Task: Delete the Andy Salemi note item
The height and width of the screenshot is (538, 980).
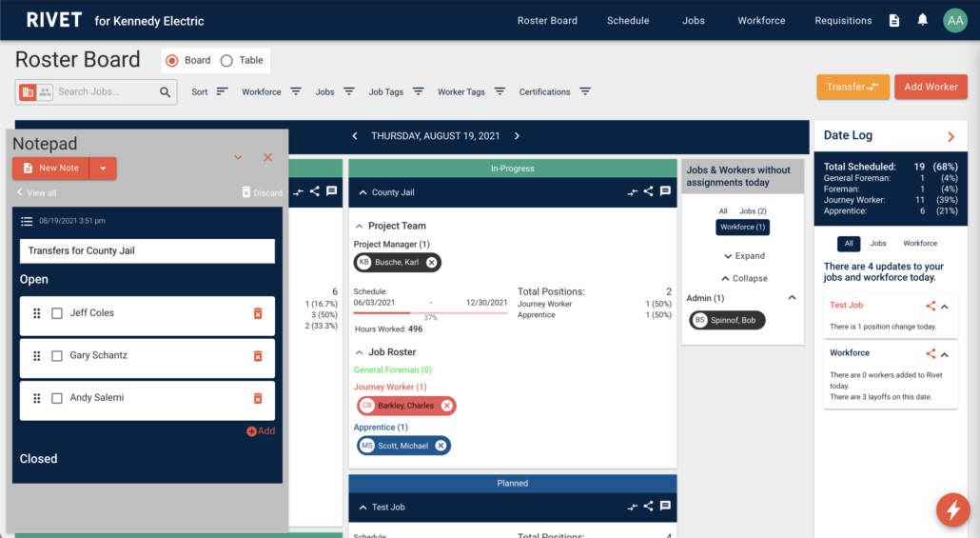Action: pyautogui.click(x=258, y=398)
